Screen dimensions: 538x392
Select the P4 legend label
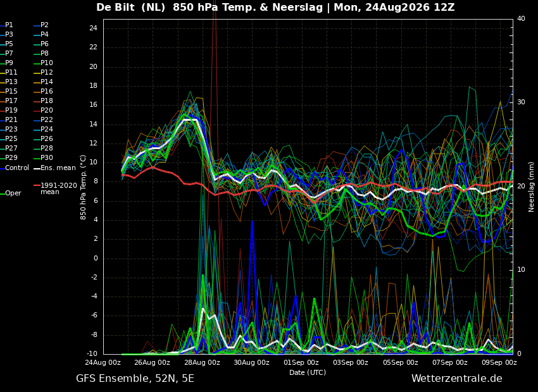point(44,35)
